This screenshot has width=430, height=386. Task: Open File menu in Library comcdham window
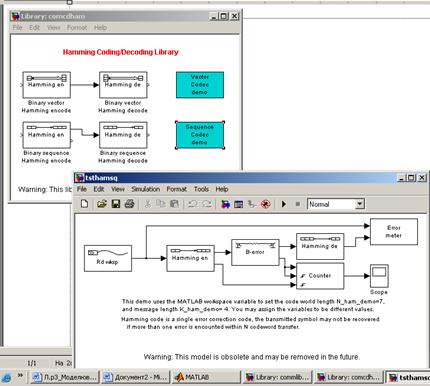(17, 27)
